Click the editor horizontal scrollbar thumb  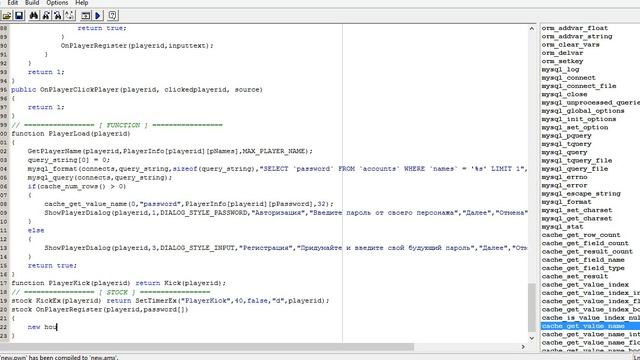[207, 347]
